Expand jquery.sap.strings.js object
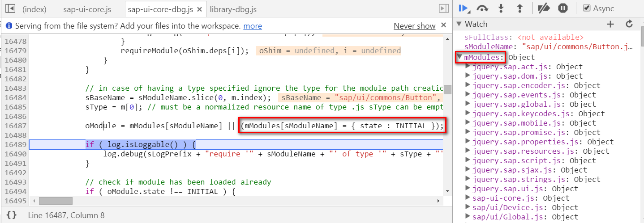 (468, 179)
